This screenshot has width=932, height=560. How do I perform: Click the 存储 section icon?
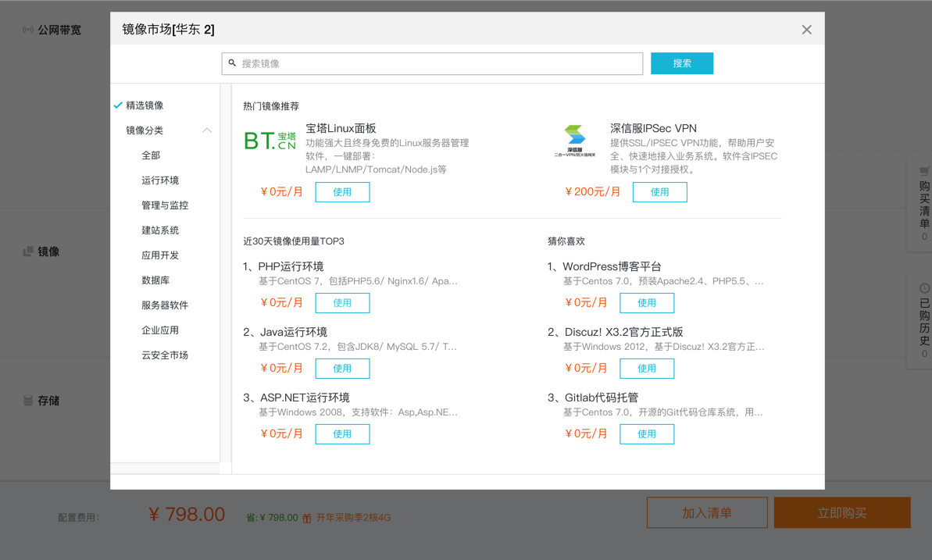tap(28, 401)
